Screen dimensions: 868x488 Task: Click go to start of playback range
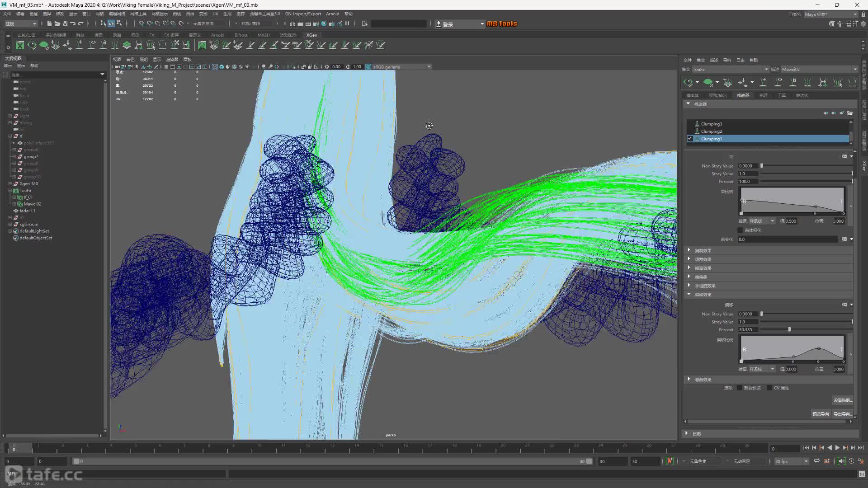806,448
